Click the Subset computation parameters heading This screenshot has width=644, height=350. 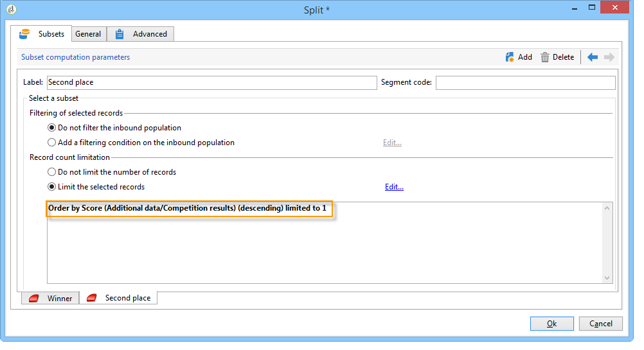[76, 57]
